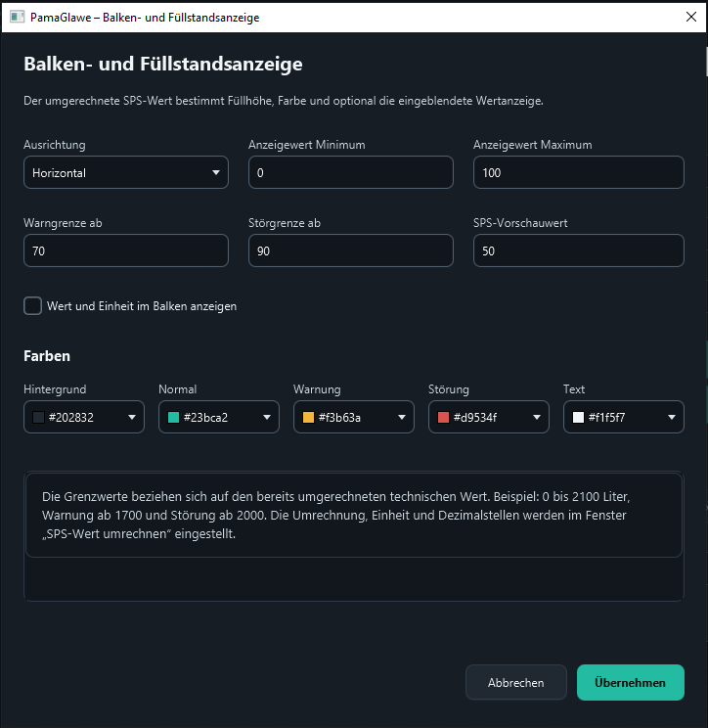
Task: Focus the Anzeigewert Maximum field
Action: pyautogui.click(x=579, y=172)
